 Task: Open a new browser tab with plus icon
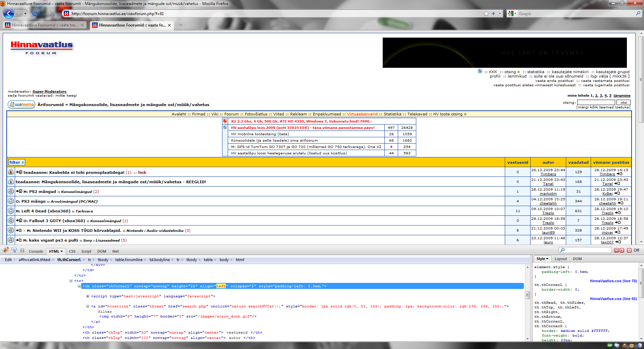tap(180, 25)
